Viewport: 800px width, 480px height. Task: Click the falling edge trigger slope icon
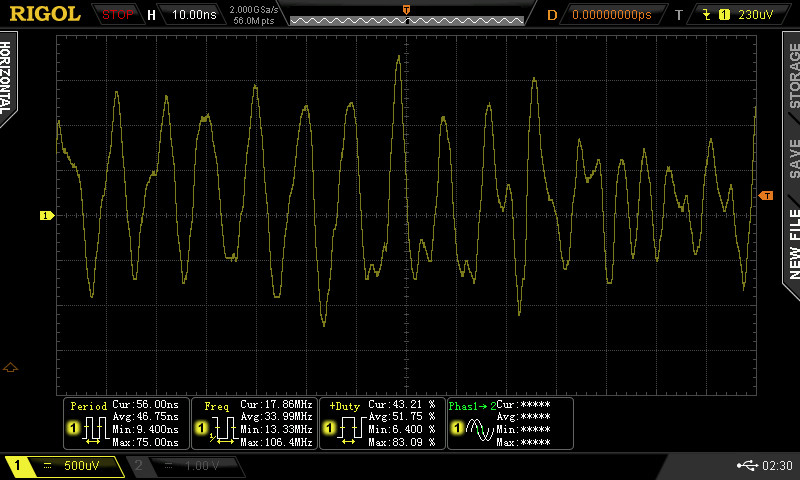pyautogui.click(x=707, y=15)
